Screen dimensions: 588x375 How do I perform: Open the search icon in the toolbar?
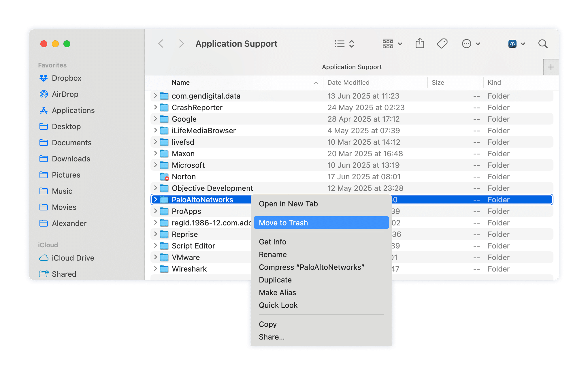tap(543, 44)
